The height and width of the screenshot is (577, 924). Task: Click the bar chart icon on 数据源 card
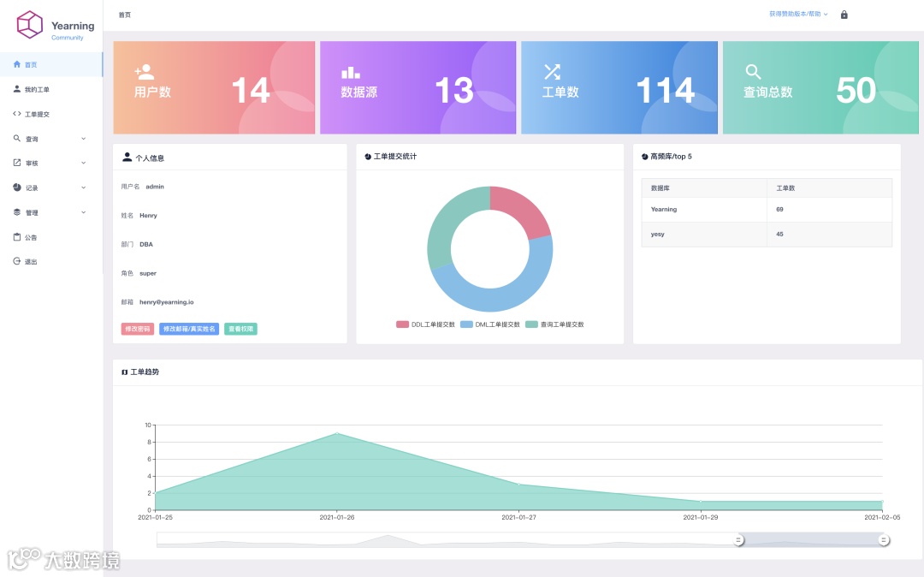350,73
